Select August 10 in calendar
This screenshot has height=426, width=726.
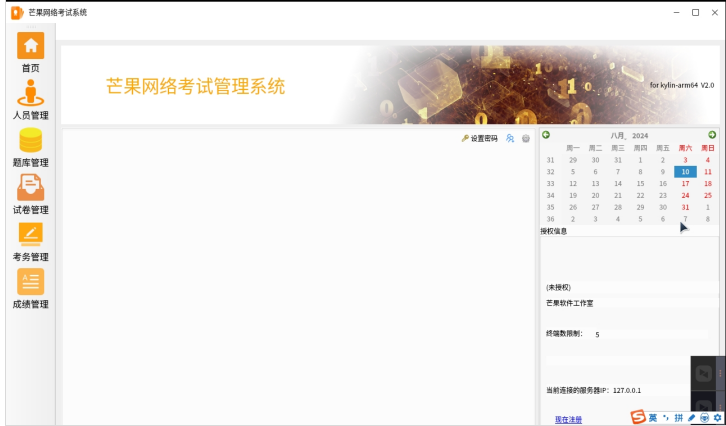click(685, 171)
